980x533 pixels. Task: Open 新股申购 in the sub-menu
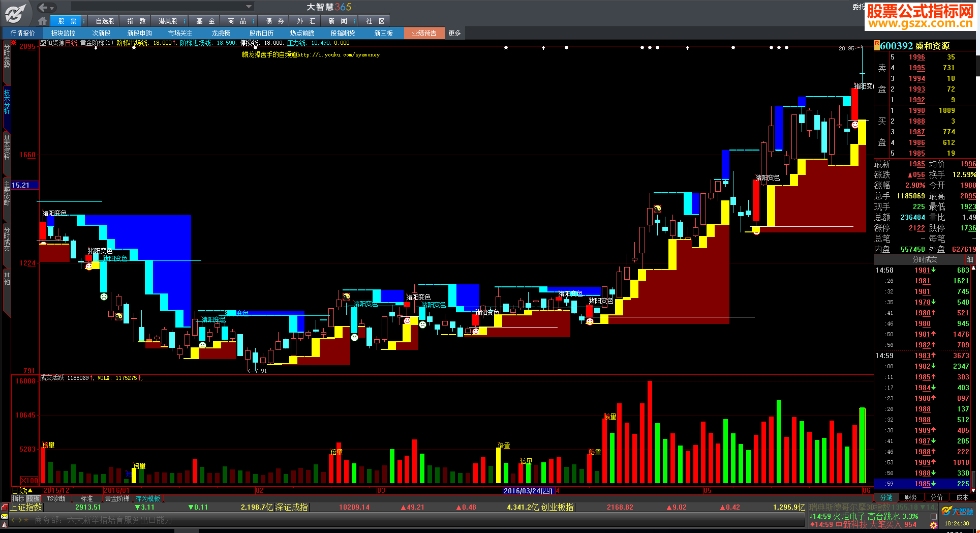tap(139, 33)
